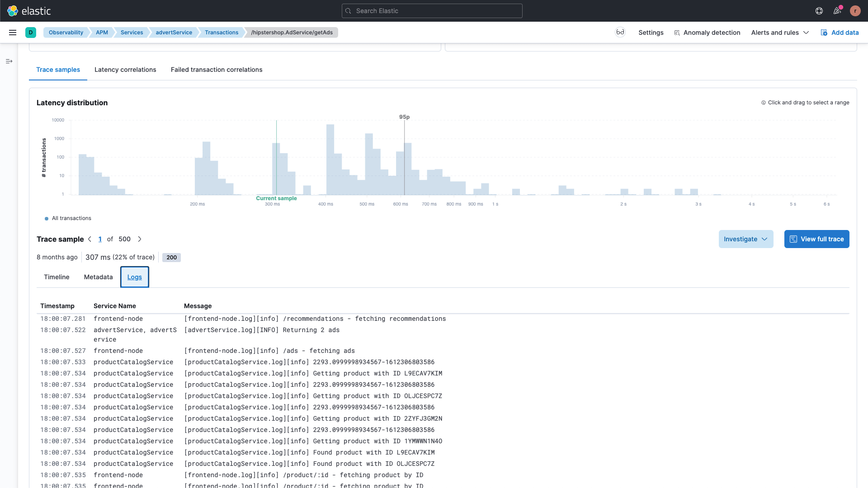868x488 pixels.
Task: Select the Metadata tab
Action: [98, 277]
